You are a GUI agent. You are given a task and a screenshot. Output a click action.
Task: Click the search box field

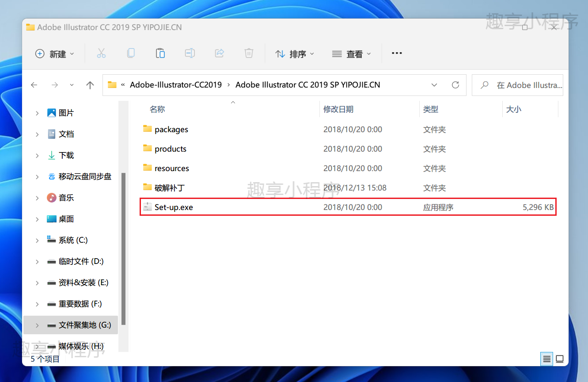pyautogui.click(x=517, y=85)
